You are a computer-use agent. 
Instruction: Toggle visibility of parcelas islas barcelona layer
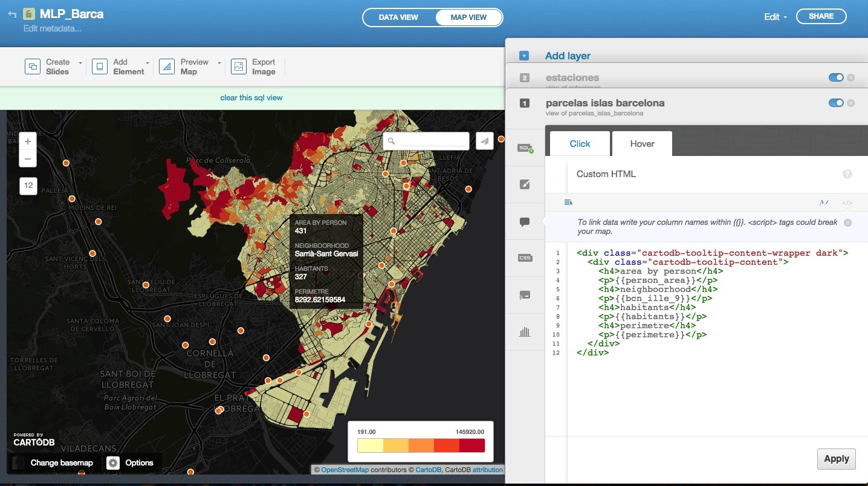click(x=835, y=103)
